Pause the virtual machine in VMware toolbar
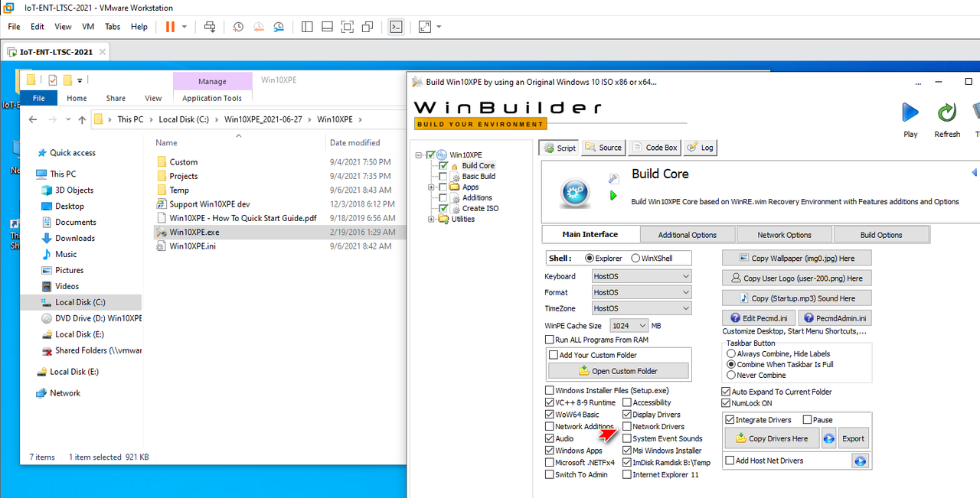Viewport: 980px width, 498px height. (x=170, y=26)
